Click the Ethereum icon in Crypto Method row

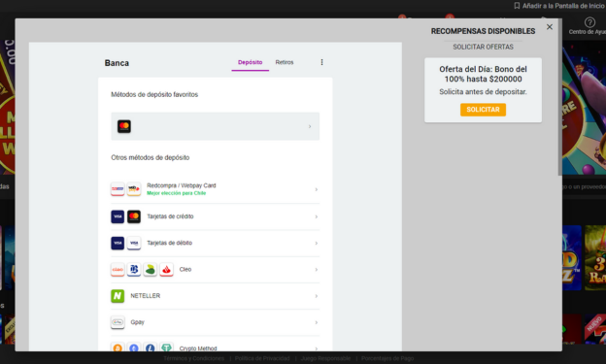click(134, 347)
